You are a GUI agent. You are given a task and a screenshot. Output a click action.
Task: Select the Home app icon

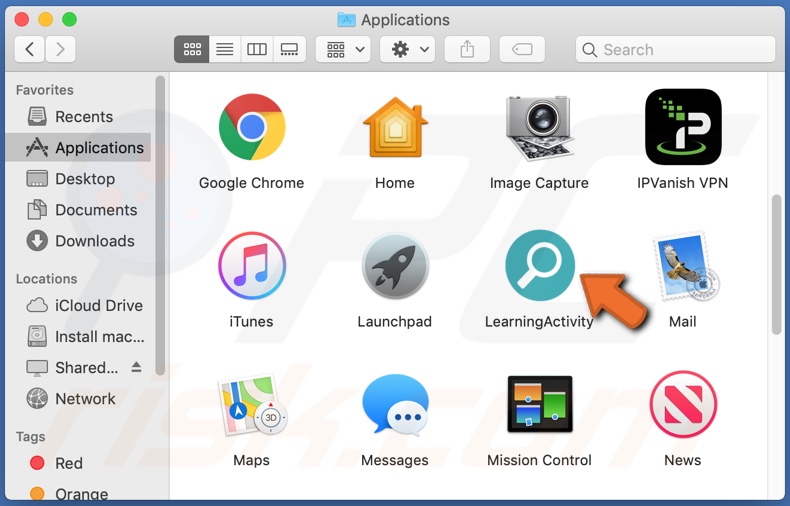[x=395, y=128]
